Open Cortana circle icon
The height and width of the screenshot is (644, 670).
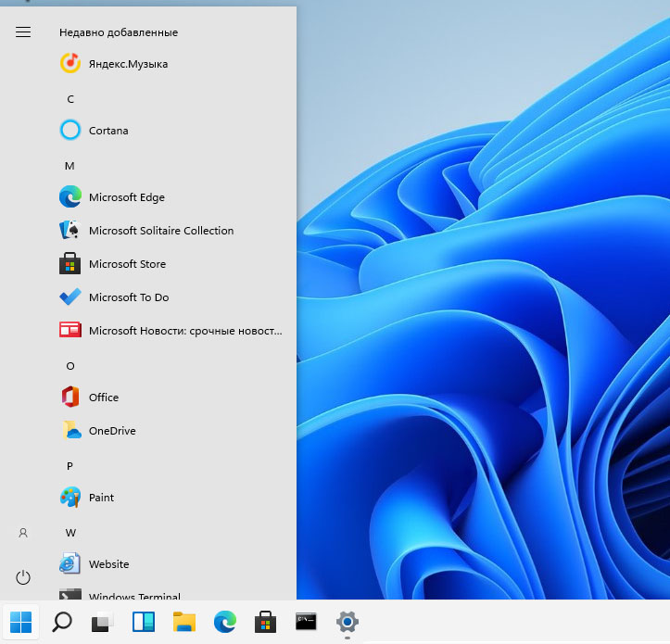click(x=70, y=130)
